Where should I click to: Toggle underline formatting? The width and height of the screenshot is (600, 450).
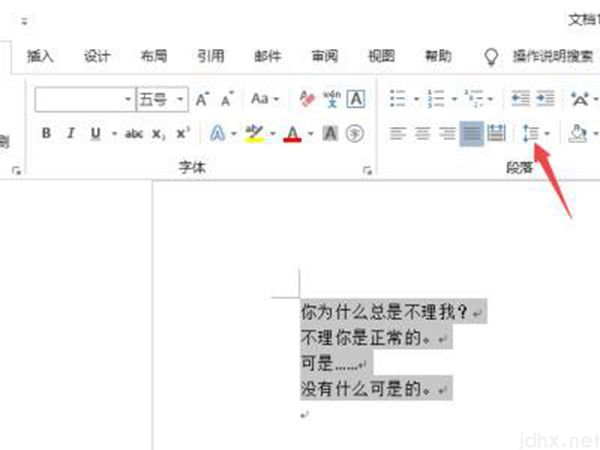tap(96, 134)
